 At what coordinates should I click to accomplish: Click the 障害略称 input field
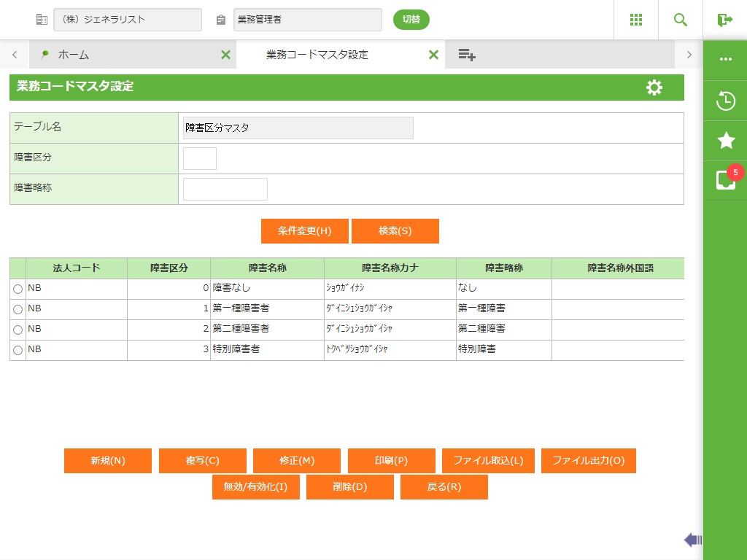pos(225,189)
